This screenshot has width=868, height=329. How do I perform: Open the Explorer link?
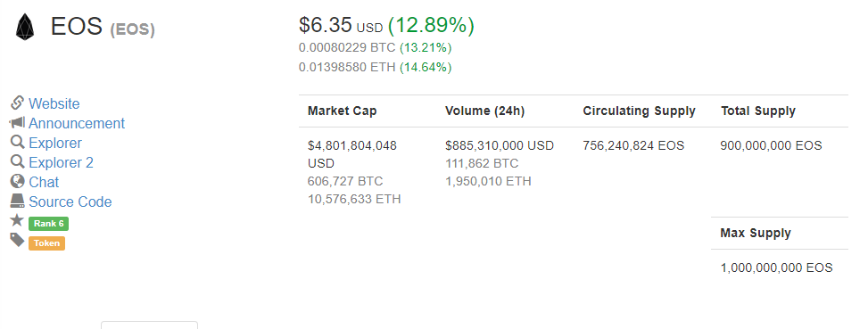pyautogui.click(x=55, y=144)
